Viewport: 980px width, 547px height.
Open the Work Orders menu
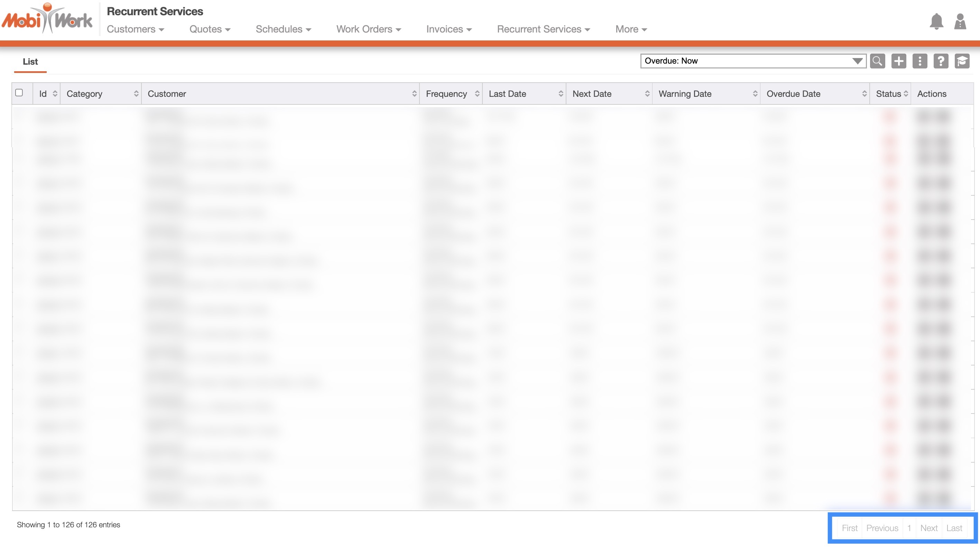[368, 29]
